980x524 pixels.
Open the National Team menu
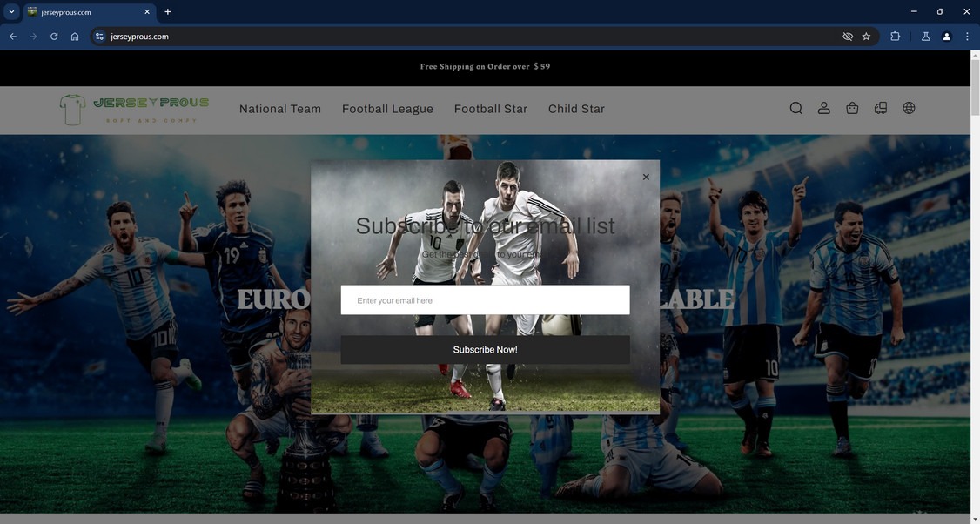pyautogui.click(x=280, y=109)
